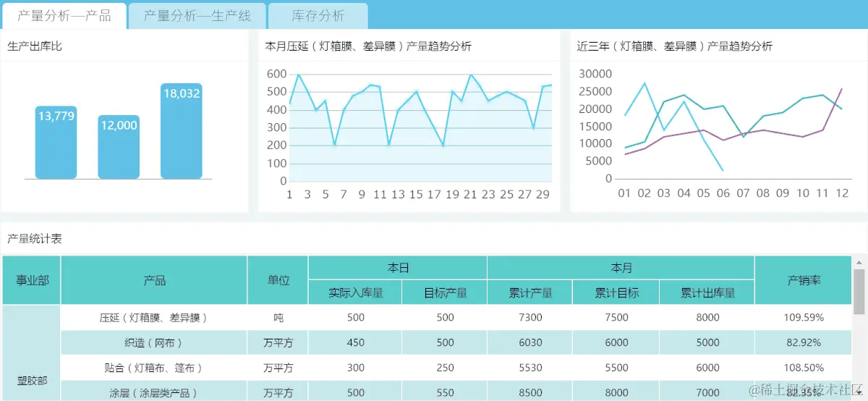The image size is (868, 401).
Task: Select the bar labeled 18,032
Action: (x=182, y=130)
